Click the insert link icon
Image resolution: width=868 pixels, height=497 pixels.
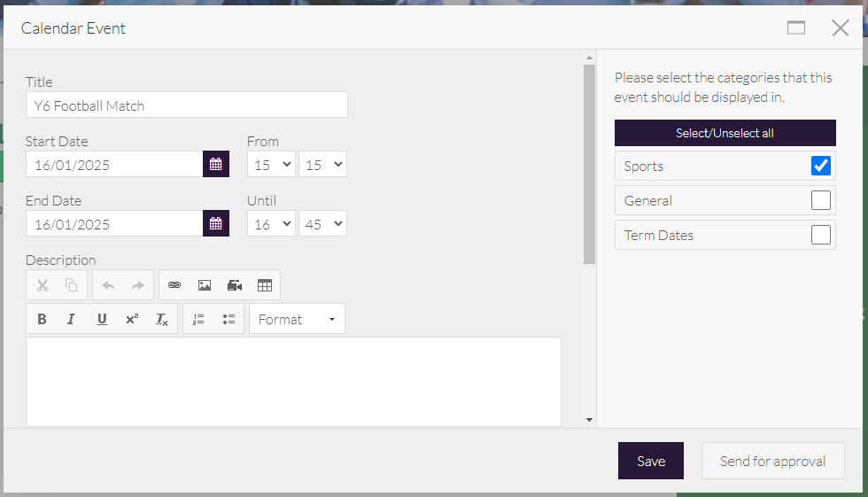point(174,285)
